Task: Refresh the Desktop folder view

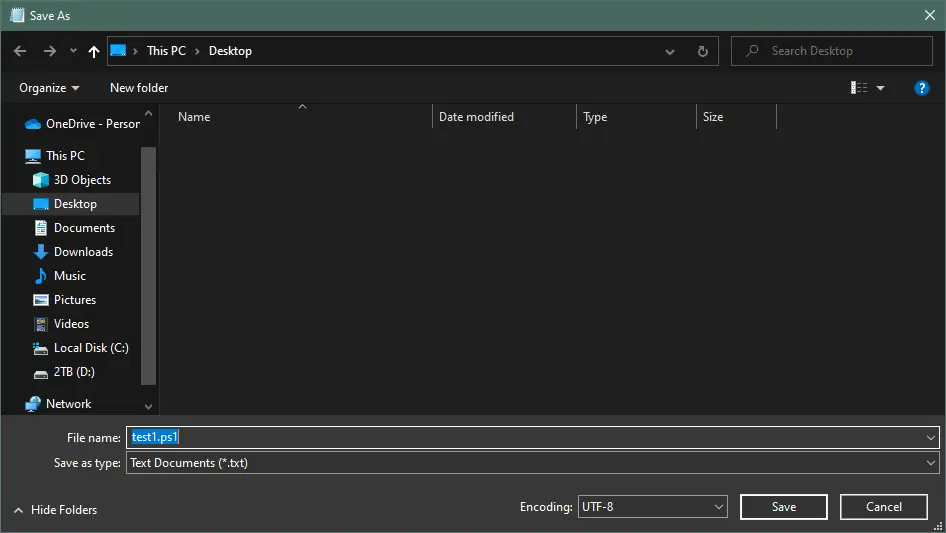Action: pyautogui.click(x=702, y=51)
